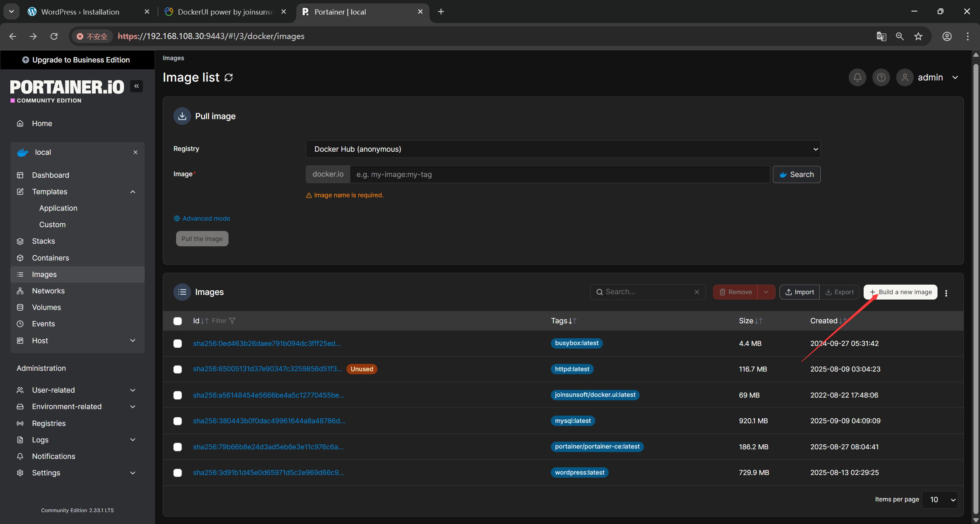
Task: Check the joinsunsoft/docker.ui row checkbox
Action: click(178, 395)
